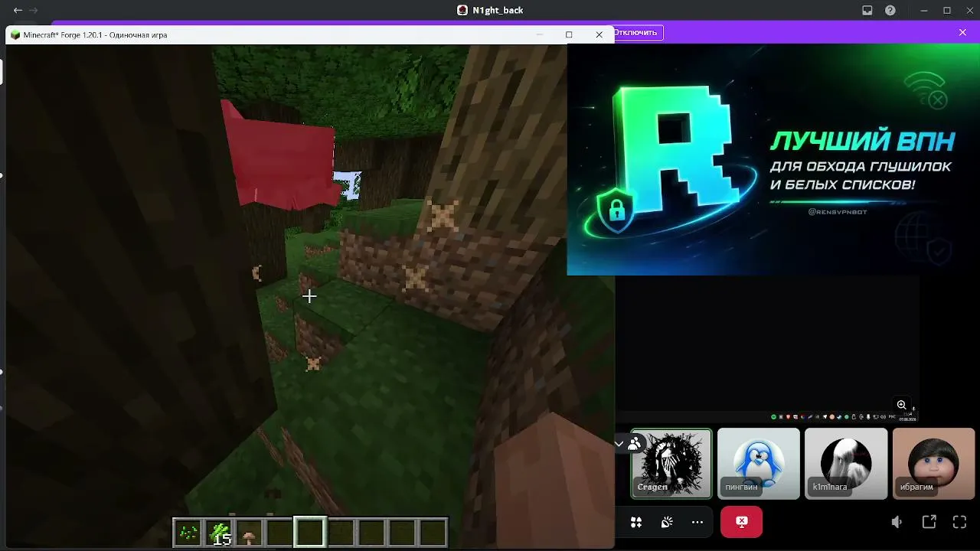Viewport: 980px width, 551px height.
Task: Open the Discord inbox
Action: 867,11
